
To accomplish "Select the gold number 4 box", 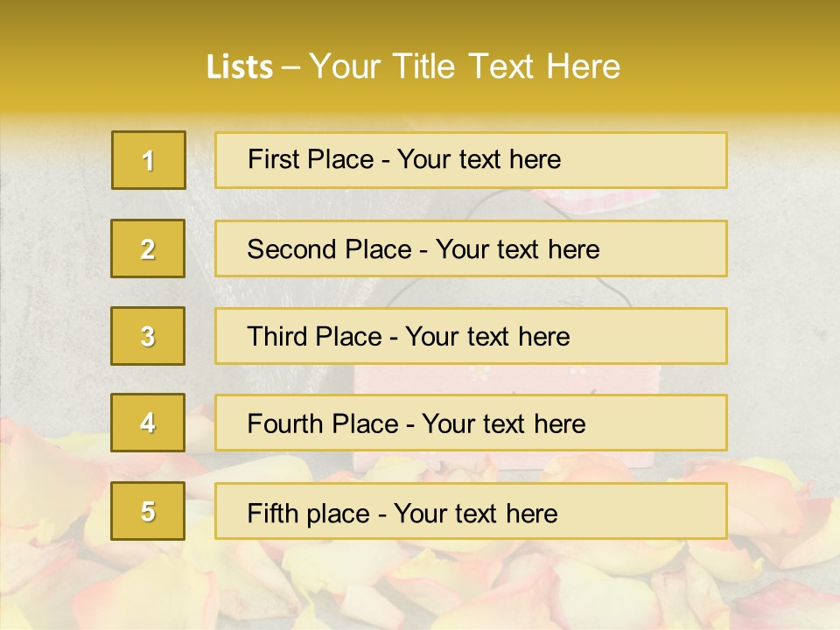I will 148,423.
